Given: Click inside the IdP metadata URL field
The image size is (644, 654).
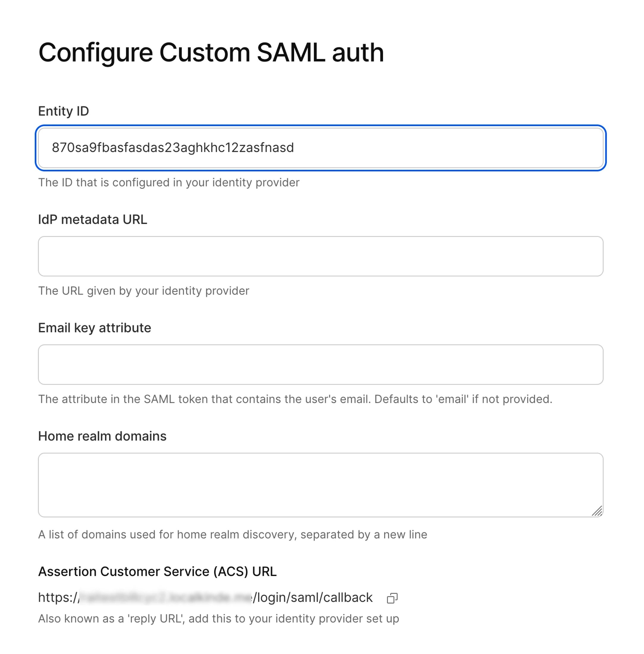Looking at the screenshot, I should [x=321, y=256].
